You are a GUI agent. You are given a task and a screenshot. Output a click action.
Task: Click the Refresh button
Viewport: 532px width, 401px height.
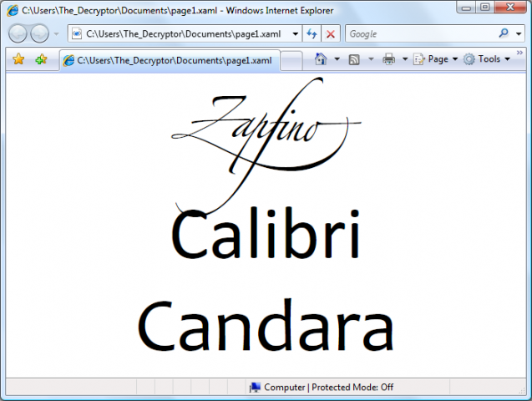click(312, 34)
